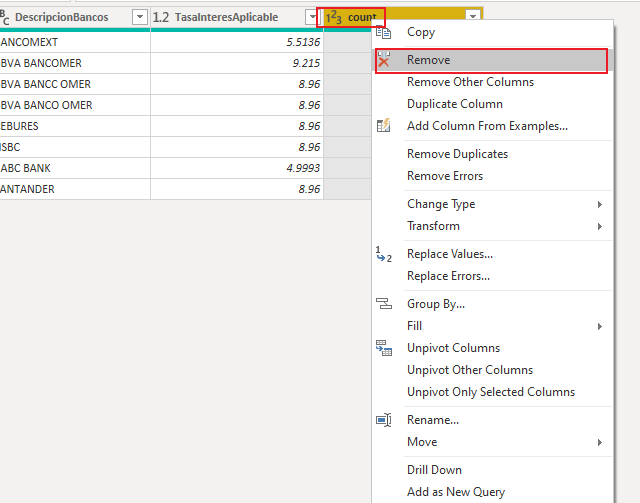Click the 123 data type icon on count column

pos(333,17)
